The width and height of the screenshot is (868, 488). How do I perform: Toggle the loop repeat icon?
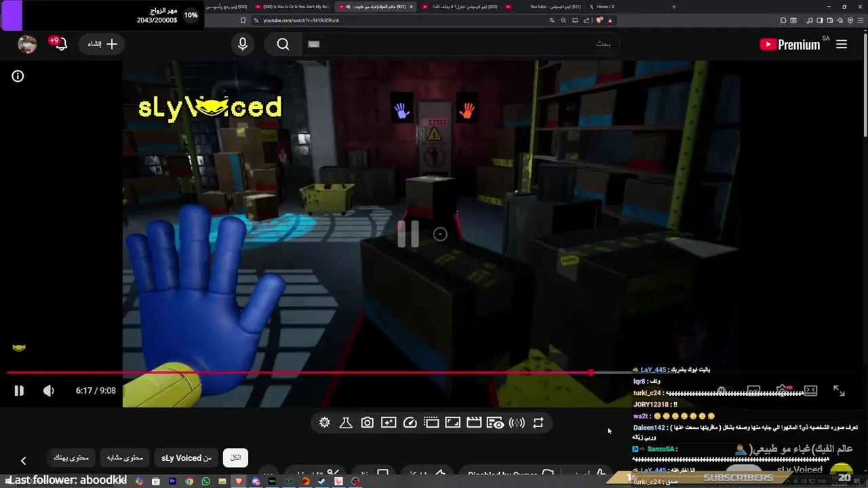(538, 422)
